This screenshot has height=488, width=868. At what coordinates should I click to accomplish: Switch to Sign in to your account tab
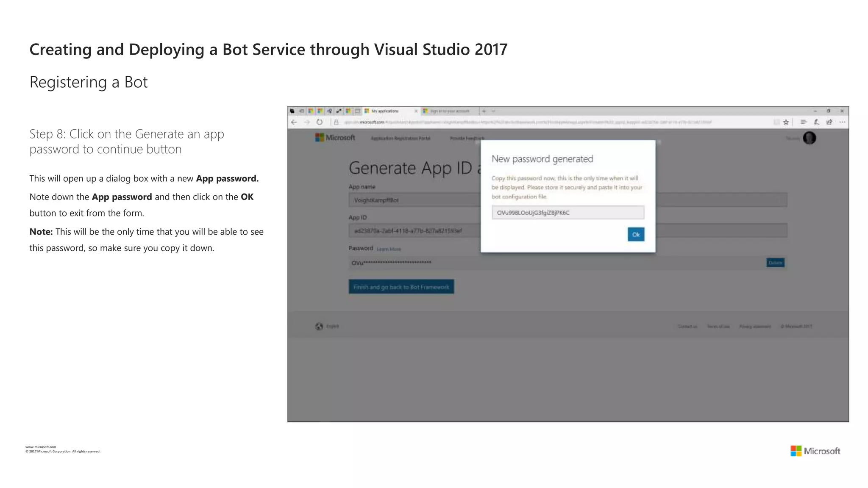pyautogui.click(x=449, y=111)
